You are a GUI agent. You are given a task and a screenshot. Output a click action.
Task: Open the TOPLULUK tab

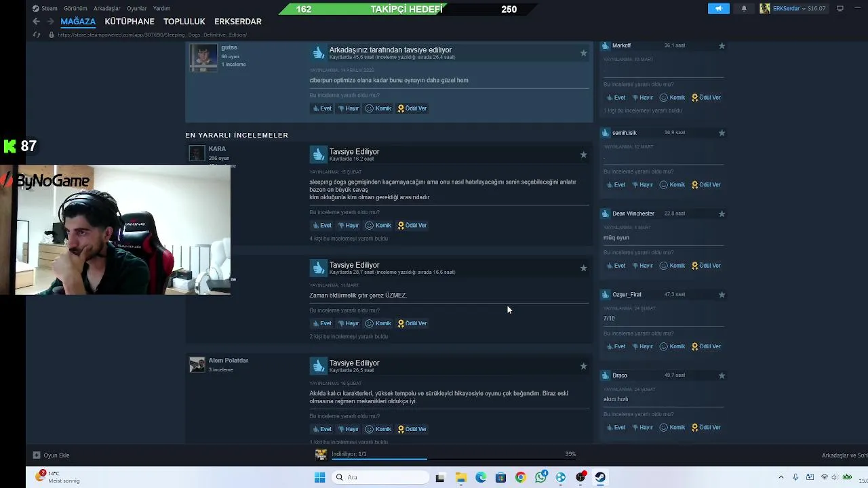tap(184, 22)
